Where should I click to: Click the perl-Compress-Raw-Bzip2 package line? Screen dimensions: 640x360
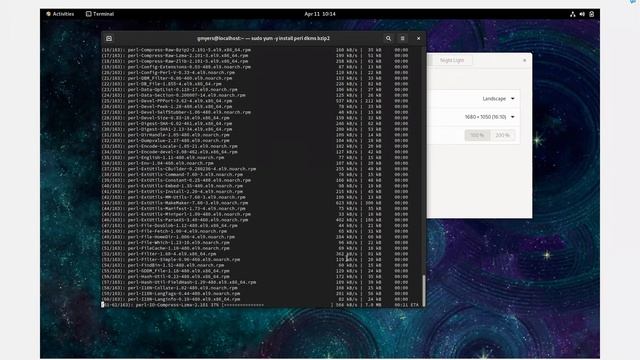click(x=255, y=50)
